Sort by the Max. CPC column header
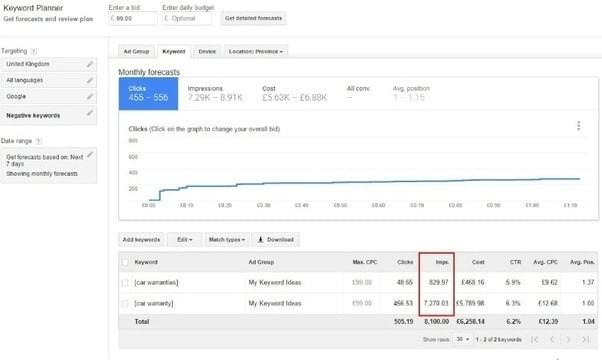Viewport: 602px width, 360px height. point(365,262)
